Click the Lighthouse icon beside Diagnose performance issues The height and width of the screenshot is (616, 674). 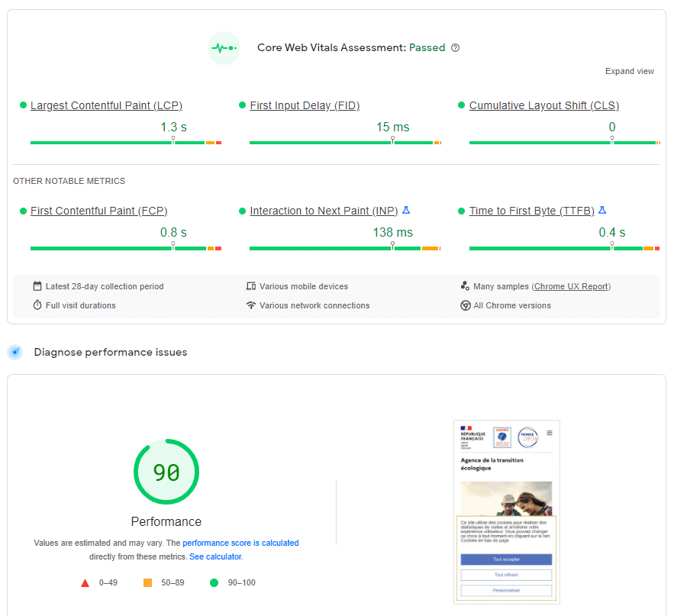(x=16, y=352)
